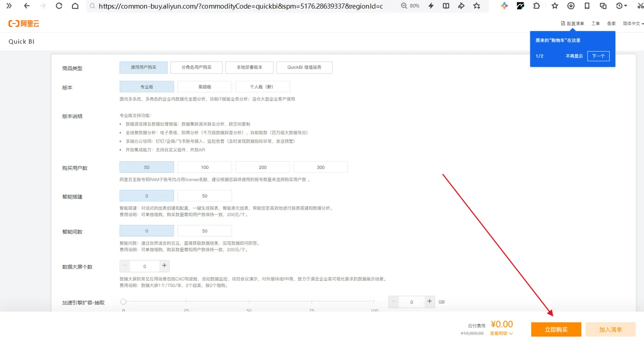
Task: Open reading mode book icon
Action: pyautogui.click(x=446, y=6)
